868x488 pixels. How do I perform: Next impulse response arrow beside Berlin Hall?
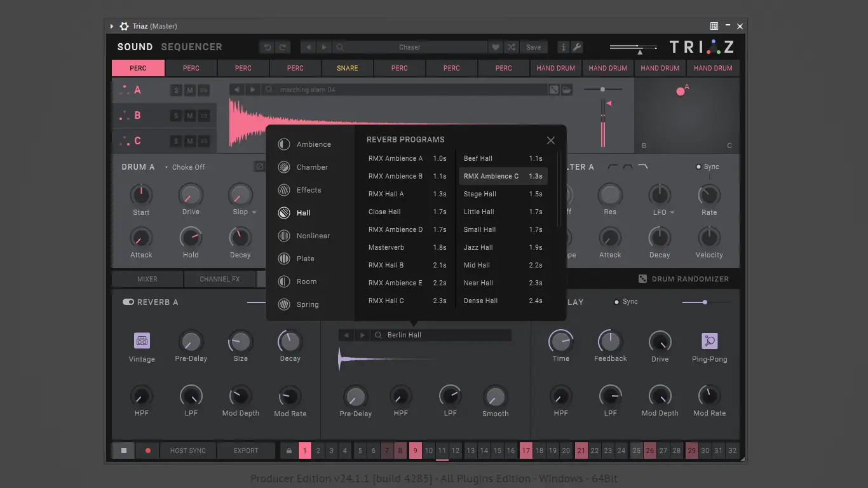362,335
